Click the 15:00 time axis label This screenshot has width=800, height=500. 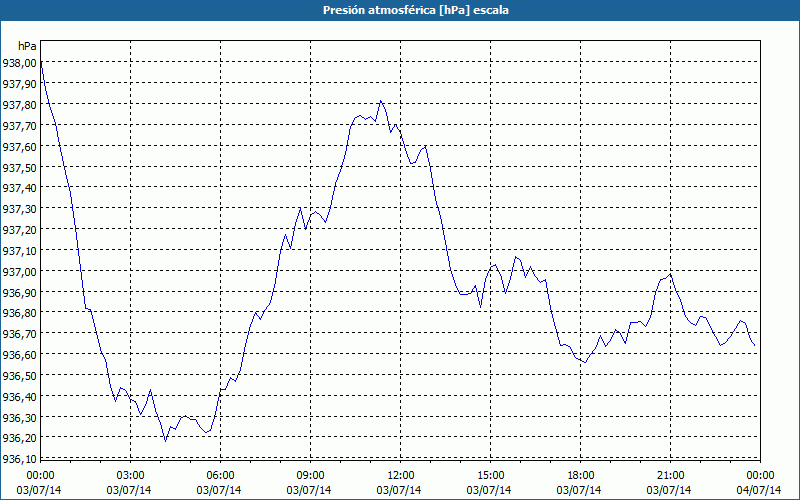pyautogui.click(x=491, y=476)
